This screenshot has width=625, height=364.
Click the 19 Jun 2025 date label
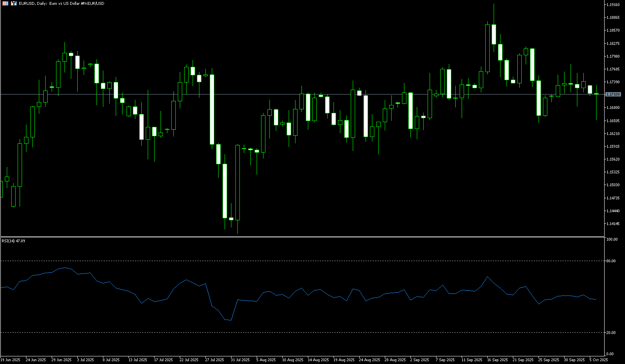[10, 360]
